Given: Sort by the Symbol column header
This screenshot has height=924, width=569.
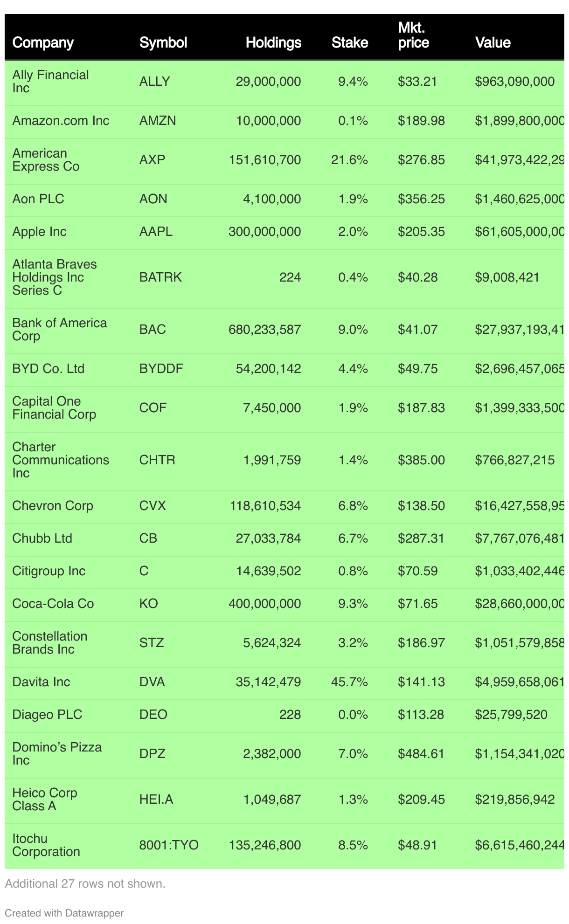Looking at the screenshot, I should [x=163, y=42].
